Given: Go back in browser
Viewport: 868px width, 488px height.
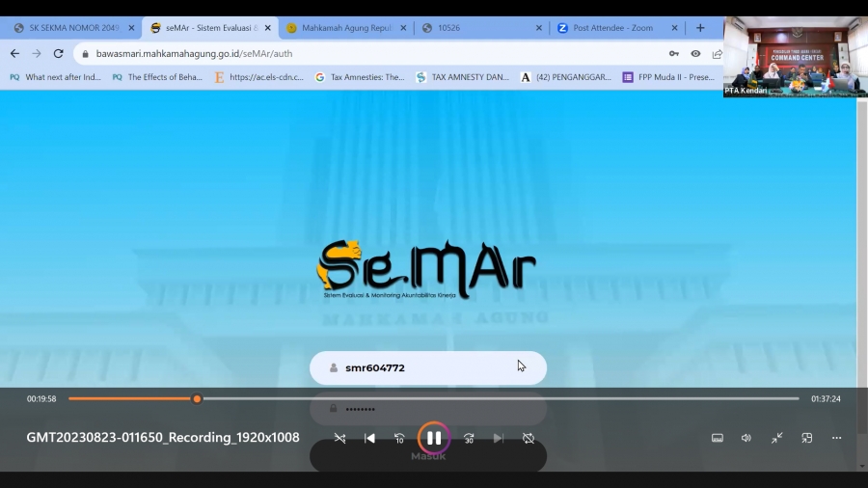Looking at the screenshot, I should pos(14,54).
